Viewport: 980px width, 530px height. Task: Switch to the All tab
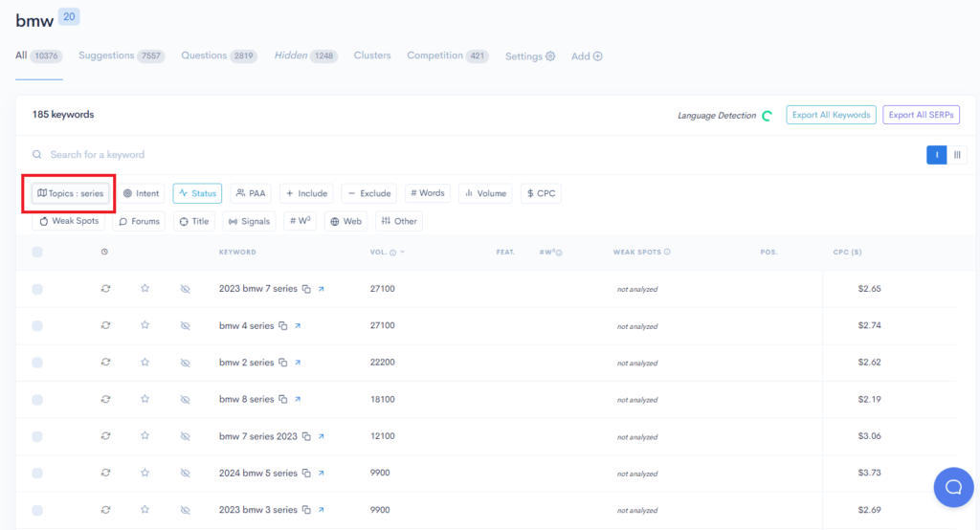[38, 55]
